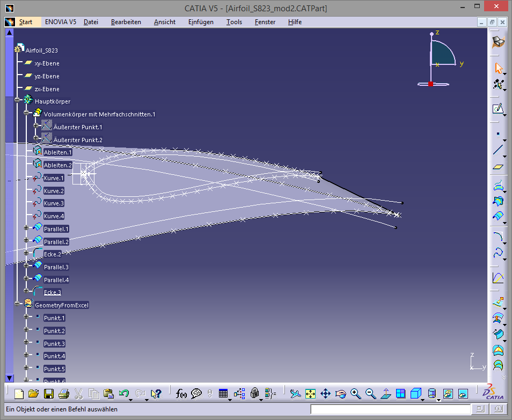Select the Plane tool icon

[x=498, y=167]
